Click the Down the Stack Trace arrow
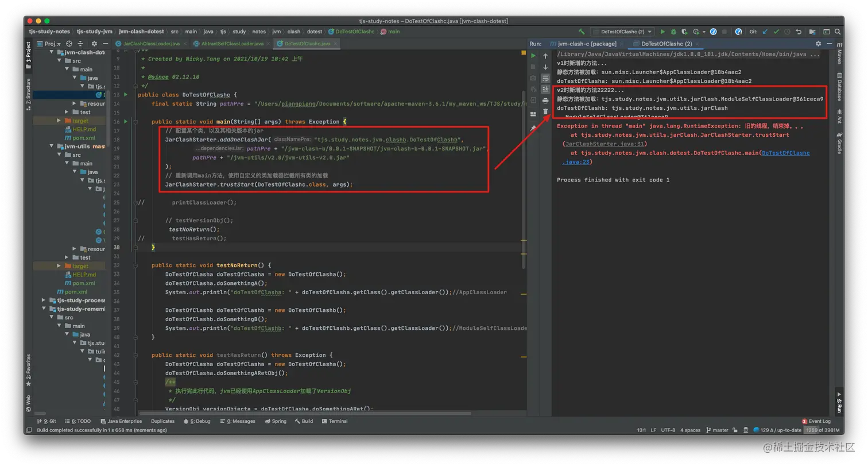Viewport: 868px width, 466px height. pyautogui.click(x=545, y=67)
